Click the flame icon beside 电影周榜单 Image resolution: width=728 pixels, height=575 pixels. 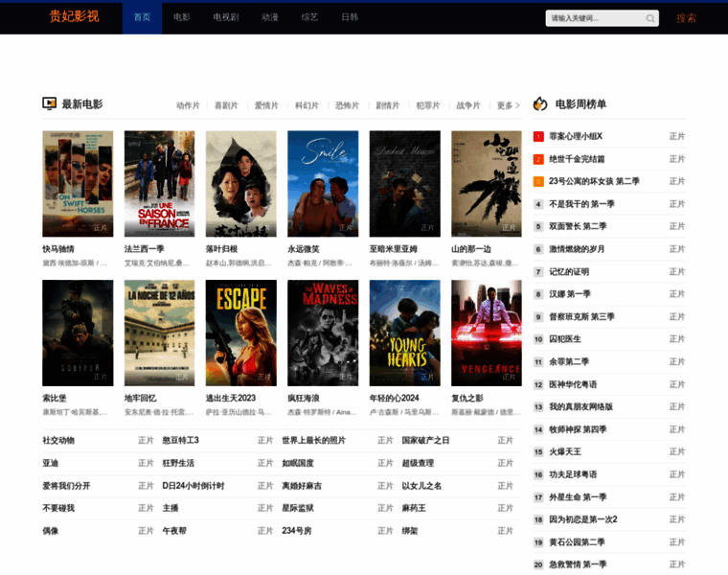click(x=540, y=103)
